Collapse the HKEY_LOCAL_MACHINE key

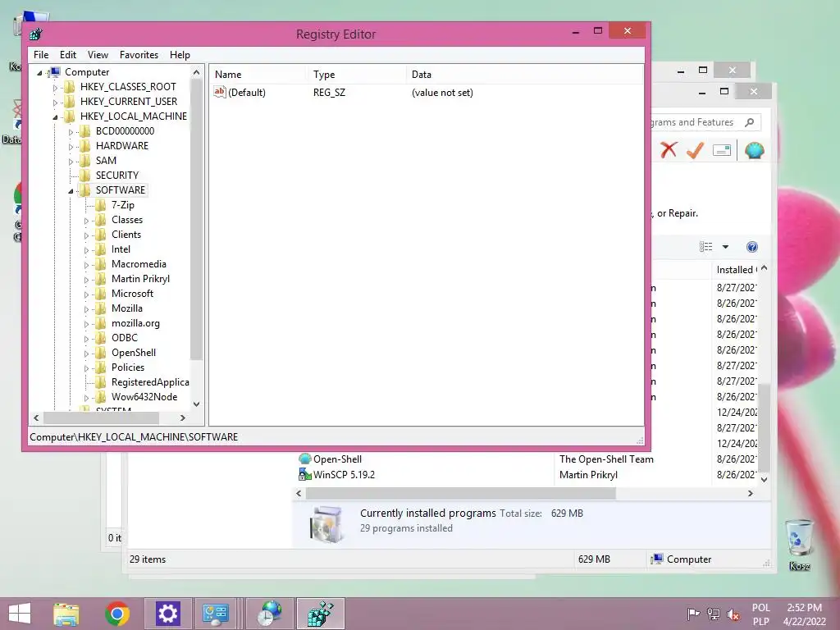click(x=55, y=116)
